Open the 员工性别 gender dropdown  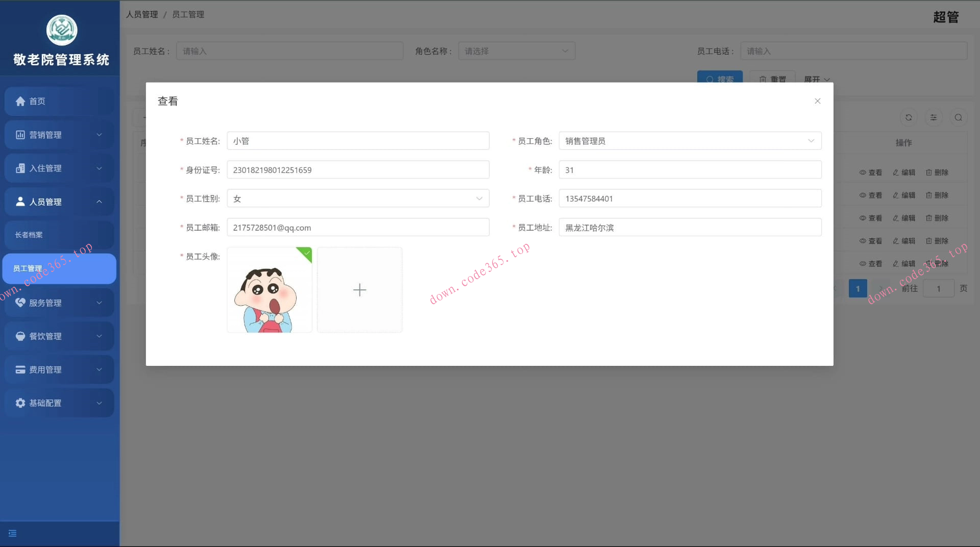click(478, 198)
